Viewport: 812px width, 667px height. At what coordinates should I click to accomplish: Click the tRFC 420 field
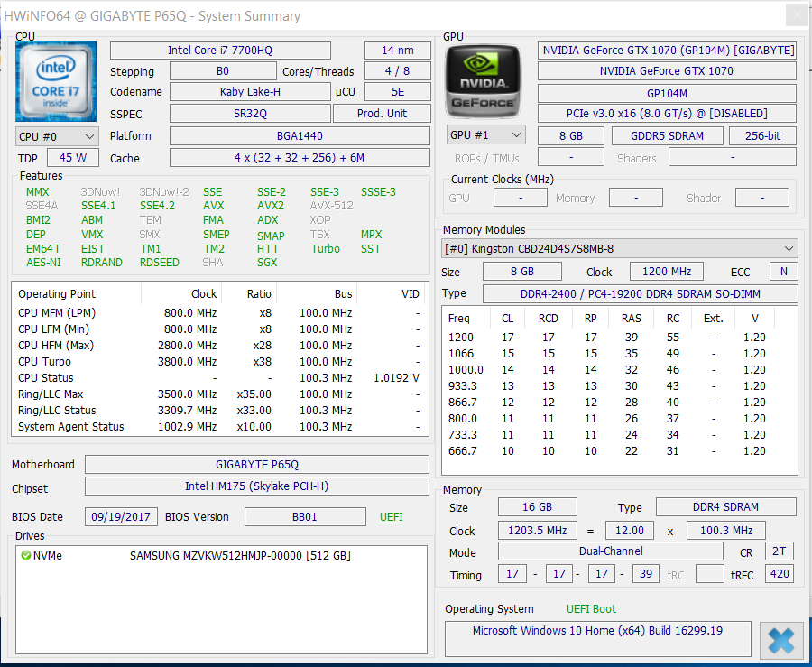click(780, 574)
